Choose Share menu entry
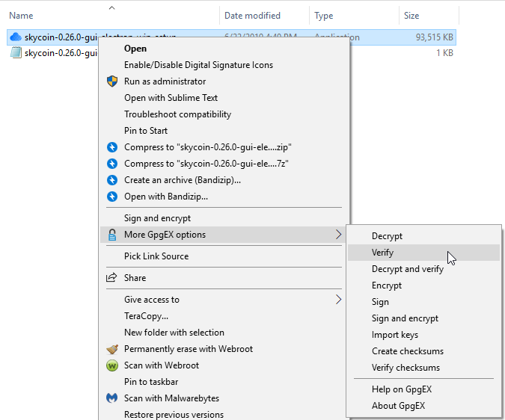 pyautogui.click(x=224, y=278)
